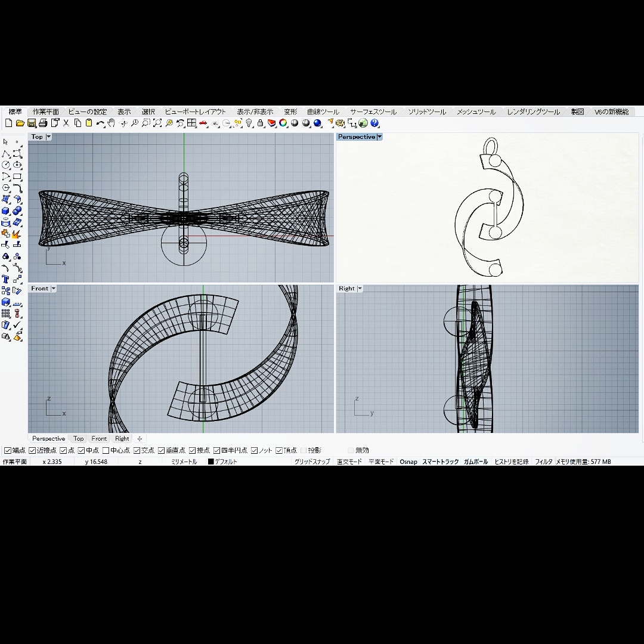Select the Right tab at viewport bottom
The image size is (644, 644).
click(x=122, y=439)
